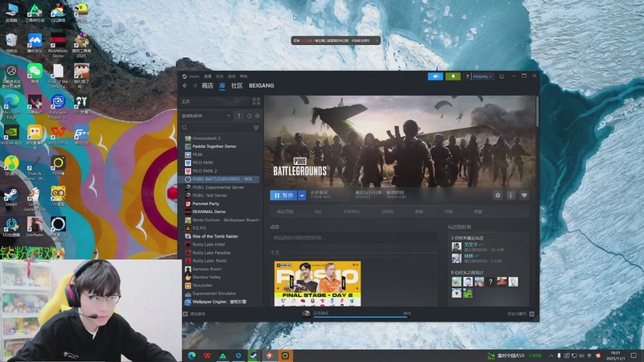Click the add game plus icon at the bottom left of Steam
Image resolution: width=644 pixels, height=362 pixels.
pyautogui.click(x=186, y=314)
